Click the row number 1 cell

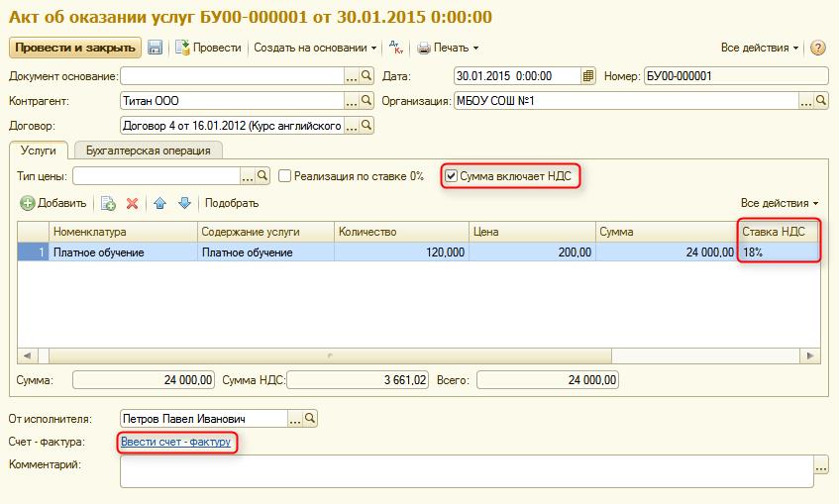click(33, 252)
